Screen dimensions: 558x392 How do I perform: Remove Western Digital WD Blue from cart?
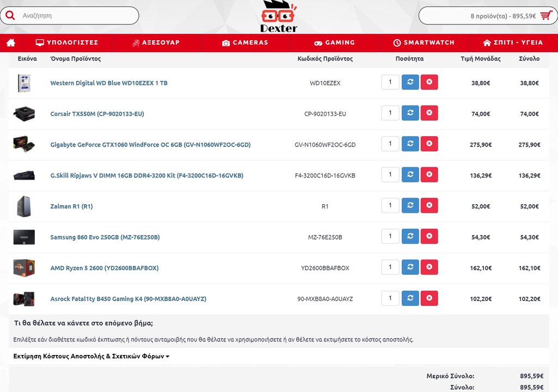tap(429, 82)
